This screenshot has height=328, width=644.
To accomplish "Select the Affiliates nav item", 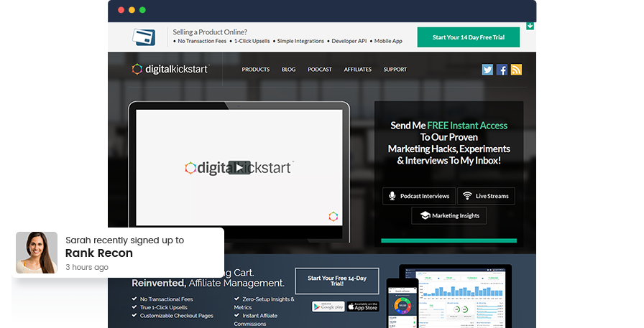I will [358, 70].
